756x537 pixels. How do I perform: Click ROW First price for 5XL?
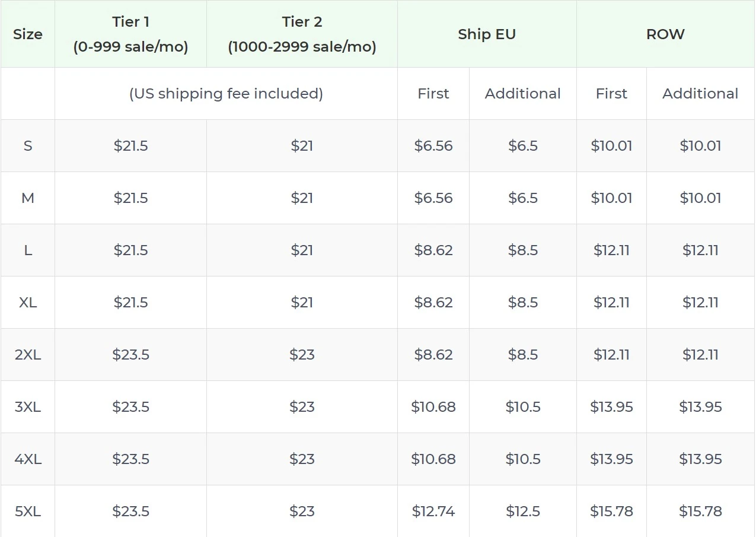click(x=611, y=511)
